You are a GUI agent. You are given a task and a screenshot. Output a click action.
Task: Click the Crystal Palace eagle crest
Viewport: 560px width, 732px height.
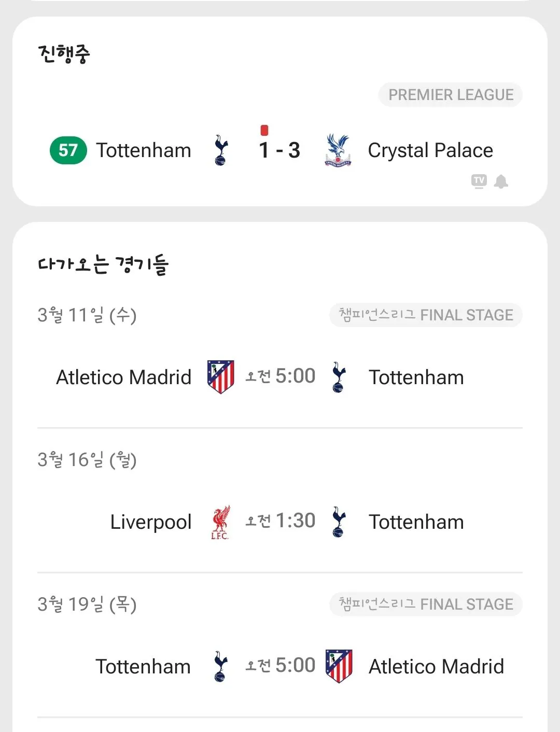(x=338, y=150)
